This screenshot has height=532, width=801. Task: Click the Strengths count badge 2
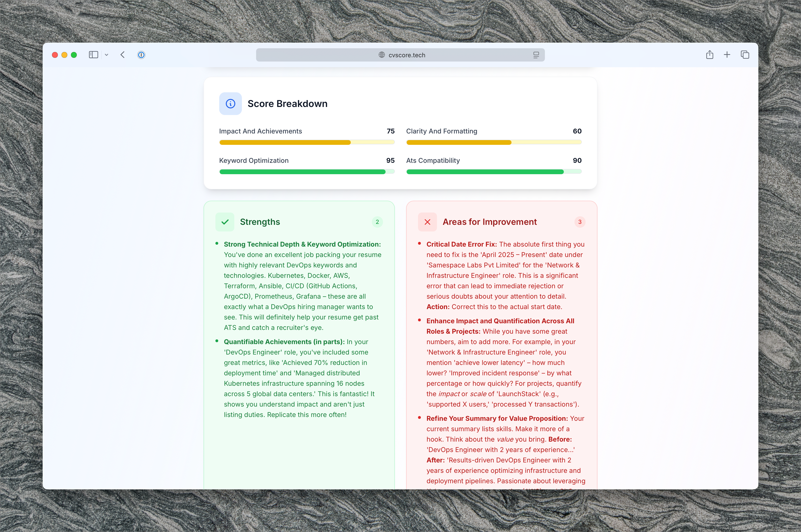pos(377,222)
